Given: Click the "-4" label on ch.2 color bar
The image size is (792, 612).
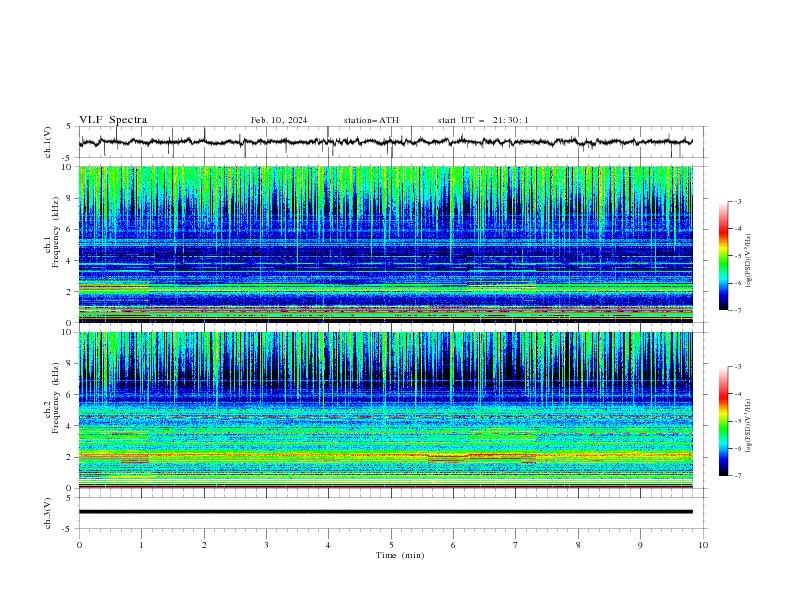Looking at the screenshot, I should (738, 394).
